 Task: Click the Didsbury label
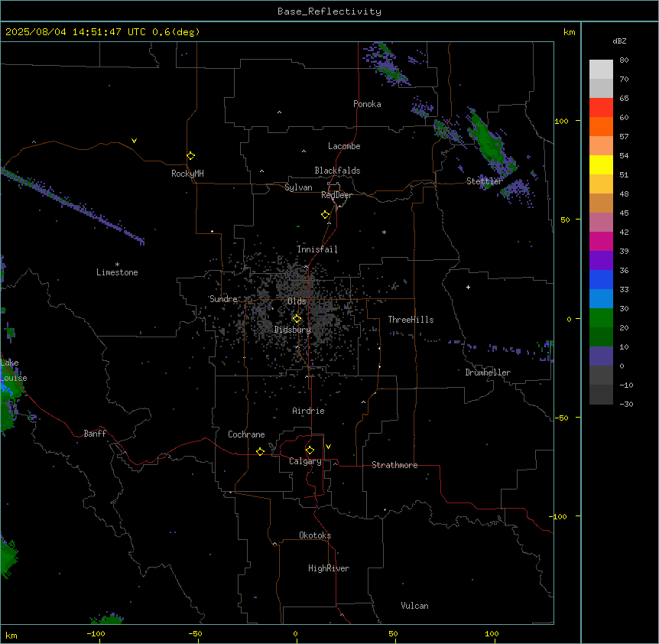(292, 330)
